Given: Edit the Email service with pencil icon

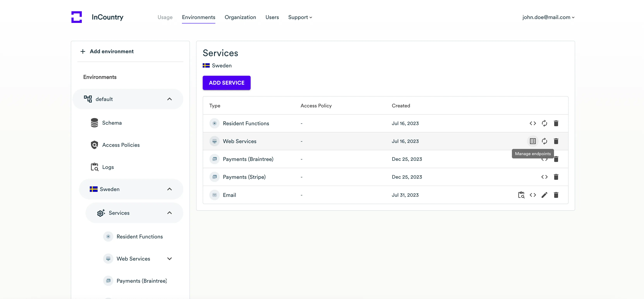Looking at the screenshot, I should click(x=544, y=195).
